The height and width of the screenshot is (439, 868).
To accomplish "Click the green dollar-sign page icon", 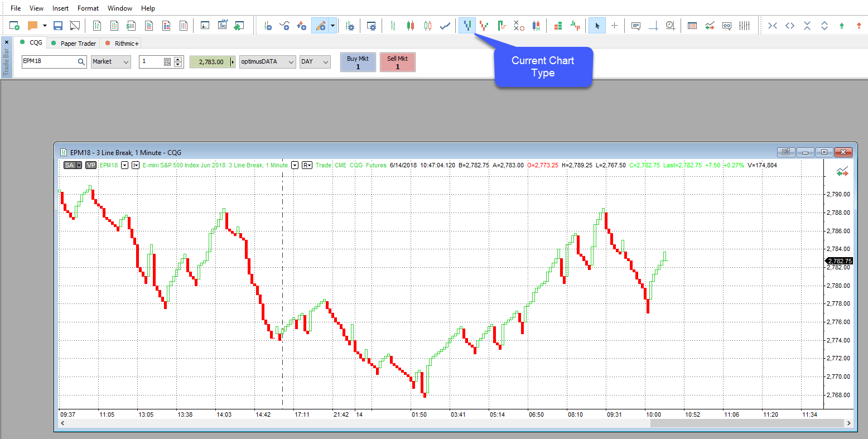I will [x=131, y=26].
